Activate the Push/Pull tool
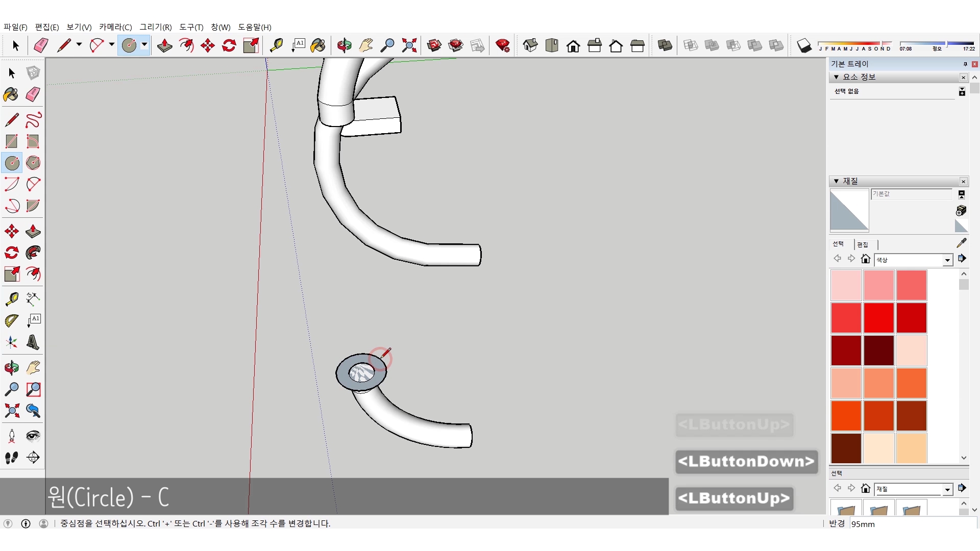The width and height of the screenshot is (980, 551). pyautogui.click(x=164, y=46)
